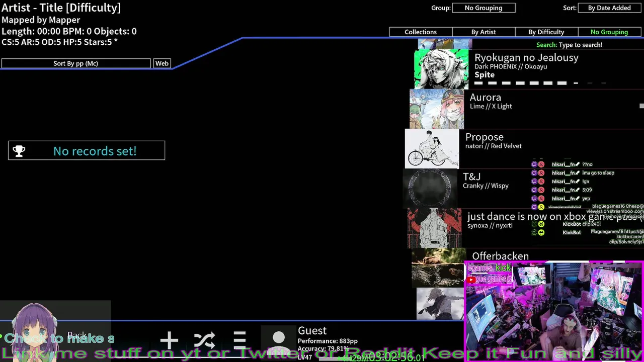The image size is (644, 362).
Task: Select the Aurora song thumbnail
Action: 437,109
